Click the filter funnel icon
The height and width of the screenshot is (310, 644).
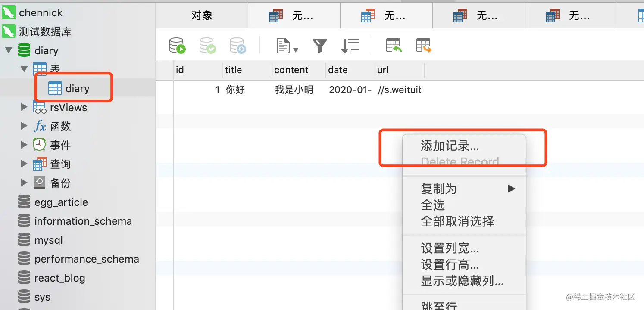pos(320,45)
